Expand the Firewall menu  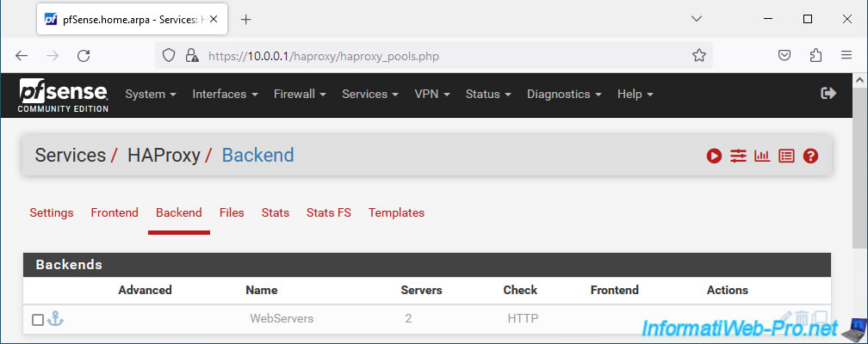click(x=300, y=94)
